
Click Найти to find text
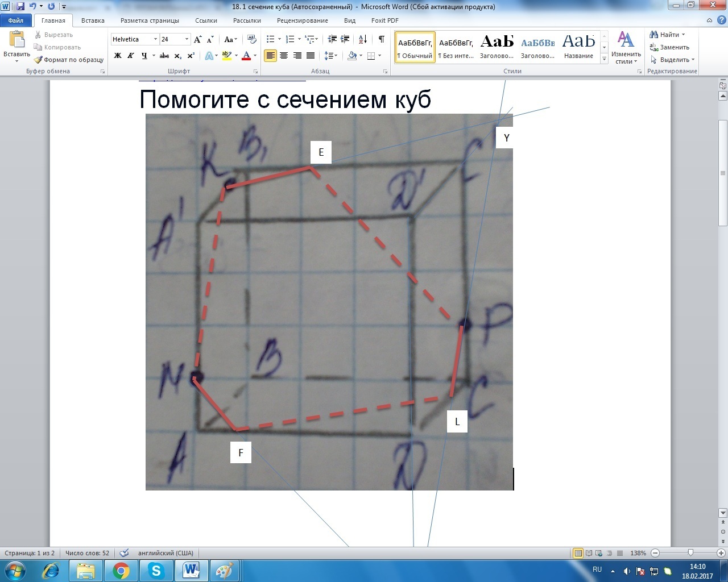[668, 35]
